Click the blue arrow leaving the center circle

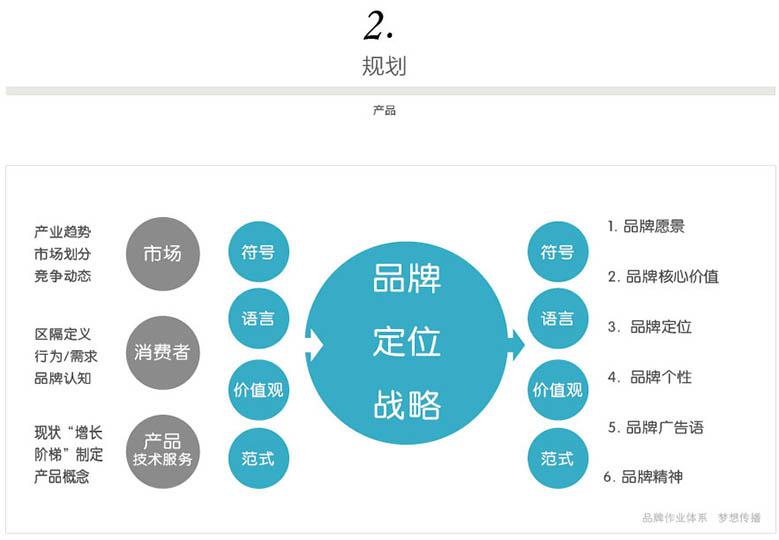click(x=515, y=345)
